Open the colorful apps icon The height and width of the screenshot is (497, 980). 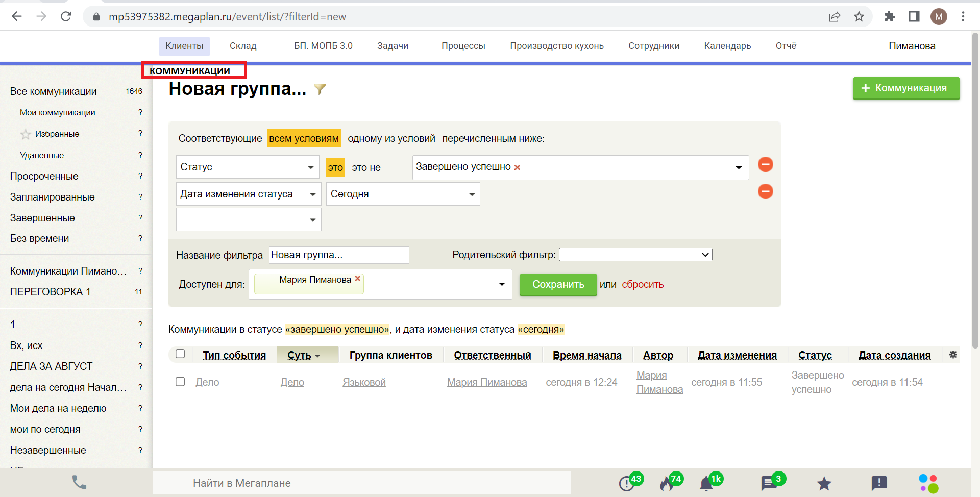(928, 483)
